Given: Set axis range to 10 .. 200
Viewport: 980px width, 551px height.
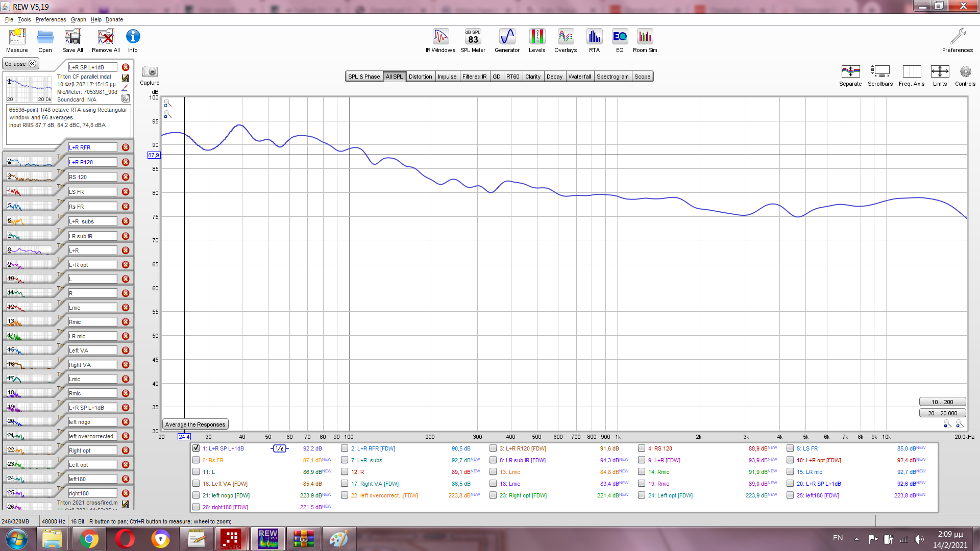Looking at the screenshot, I should (942, 402).
